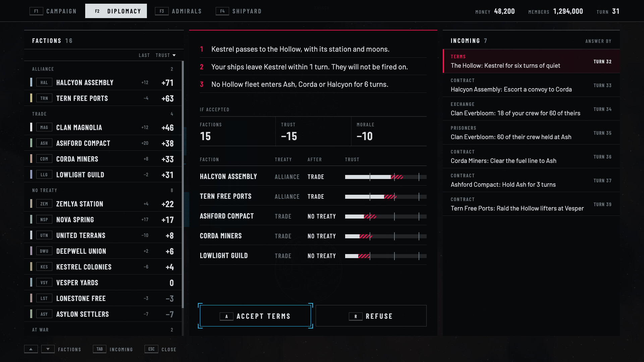The height and width of the screenshot is (362, 644).
Task: Pick Corda Miners in factions list
Action: 103,159
